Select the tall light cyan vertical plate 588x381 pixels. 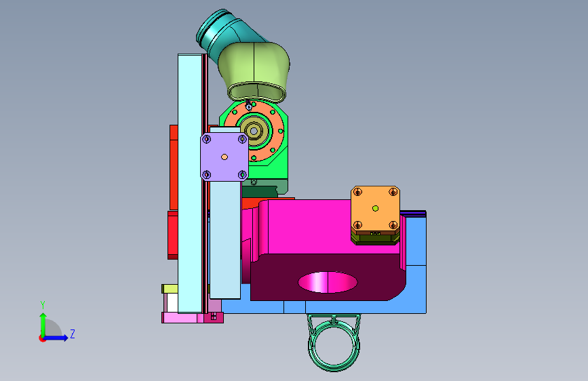(x=190, y=183)
